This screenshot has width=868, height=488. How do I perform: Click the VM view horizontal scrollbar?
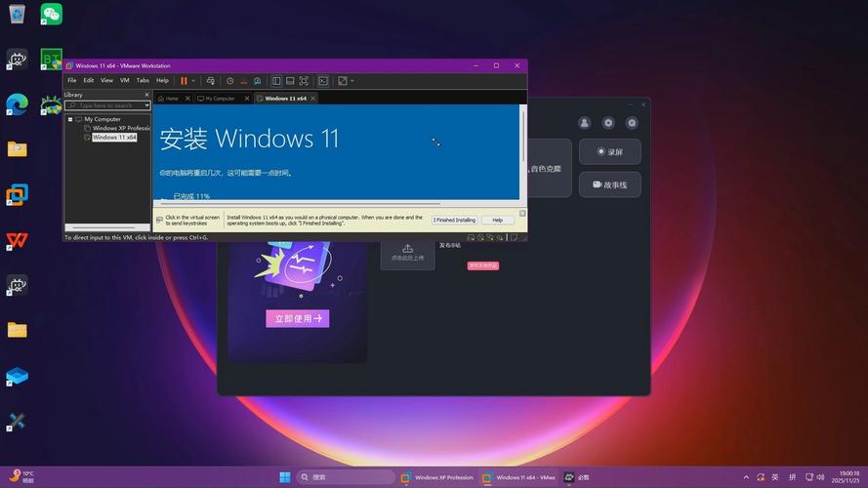pyautogui.click(x=301, y=204)
